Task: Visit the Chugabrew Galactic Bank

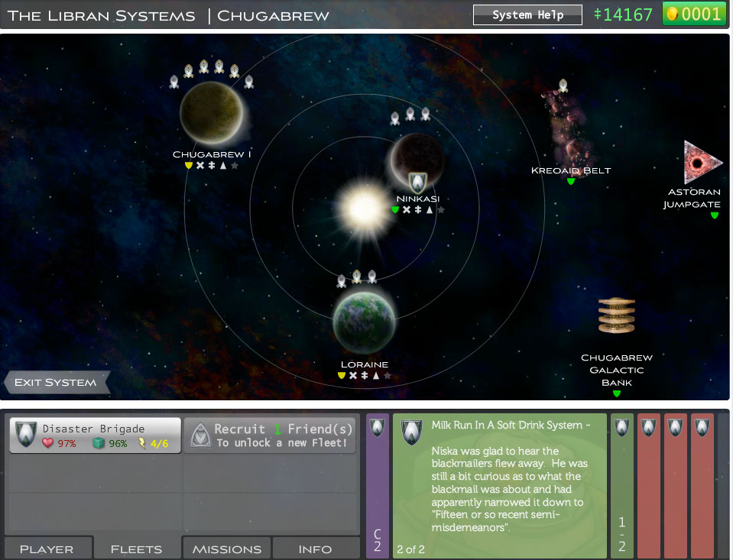Action: tap(616, 316)
